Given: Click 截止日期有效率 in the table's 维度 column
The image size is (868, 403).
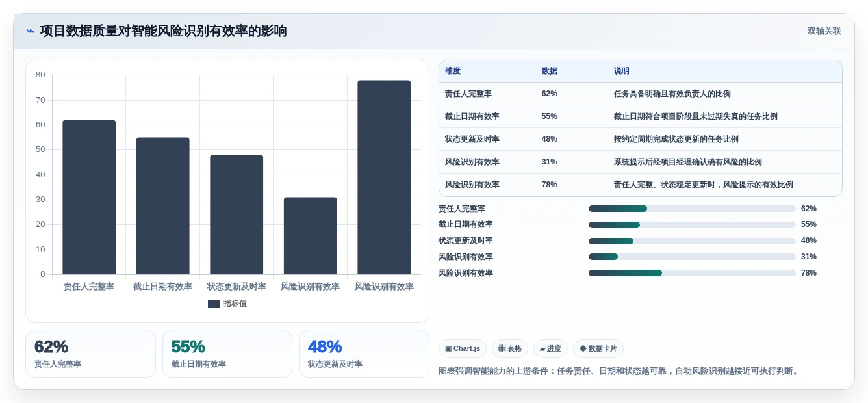Looking at the screenshot, I should click(472, 116).
